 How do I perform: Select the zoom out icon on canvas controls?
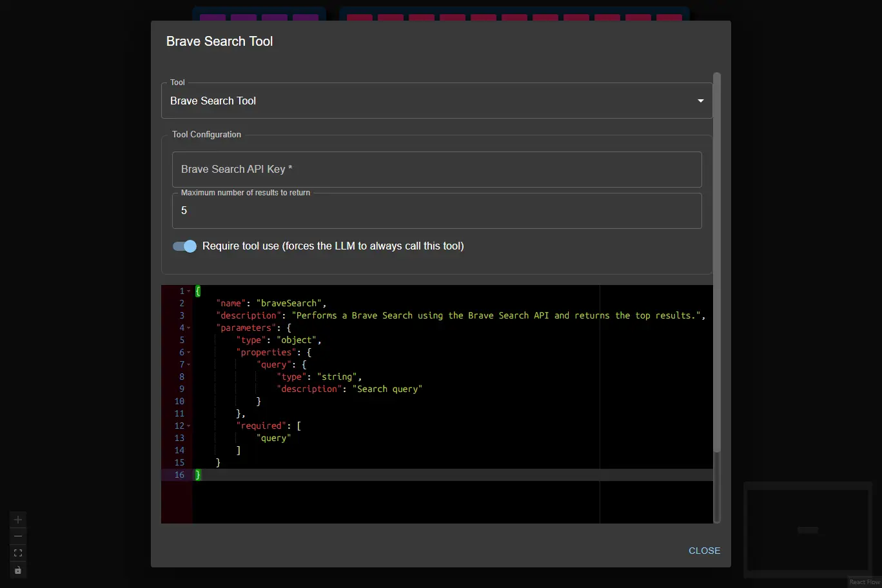pos(17,536)
